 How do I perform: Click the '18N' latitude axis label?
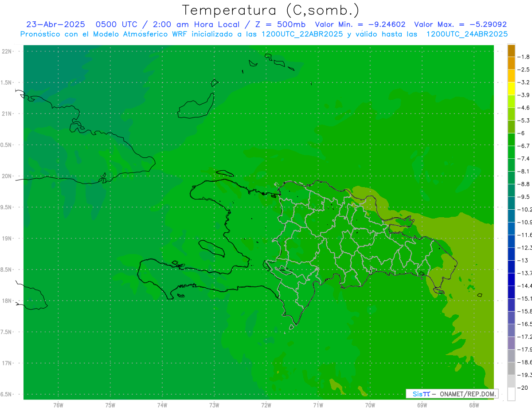7,301
